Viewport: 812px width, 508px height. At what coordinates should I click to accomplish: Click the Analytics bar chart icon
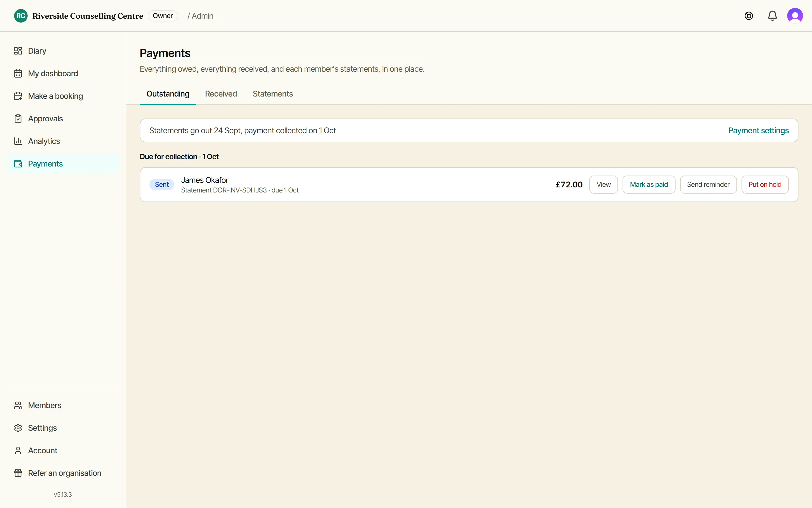point(18,141)
